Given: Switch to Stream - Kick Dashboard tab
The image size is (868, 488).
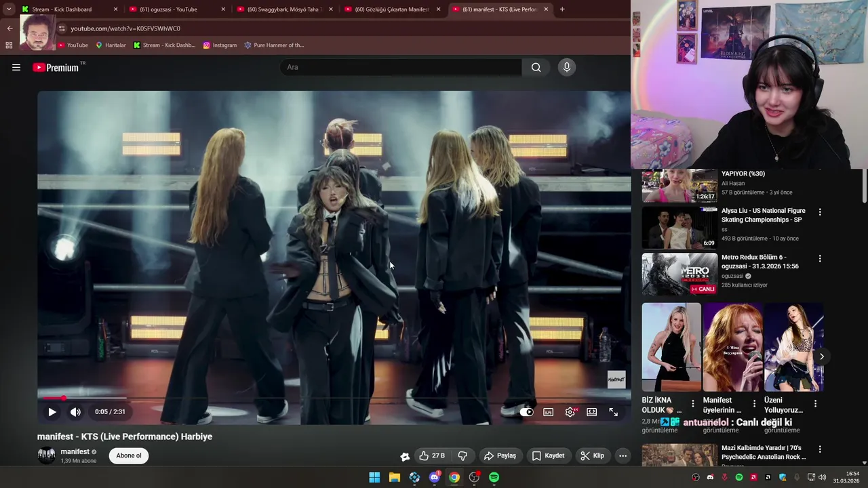Looking at the screenshot, I should click(69, 9).
